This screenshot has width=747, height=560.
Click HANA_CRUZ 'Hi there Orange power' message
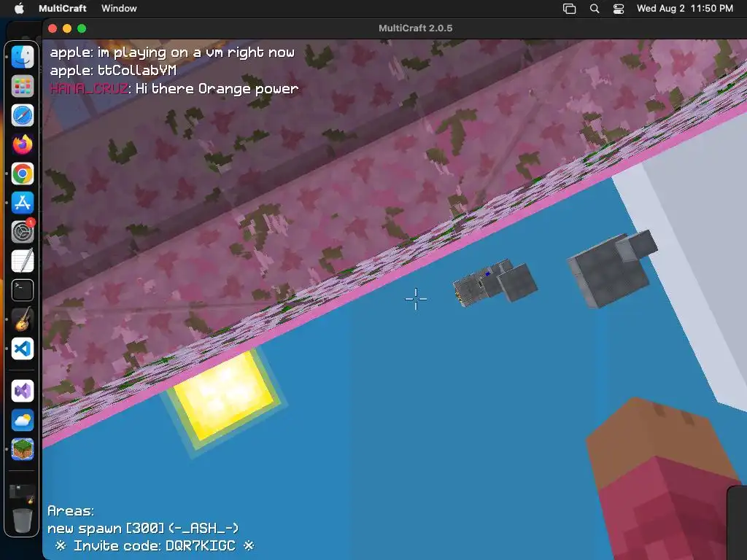pos(174,89)
